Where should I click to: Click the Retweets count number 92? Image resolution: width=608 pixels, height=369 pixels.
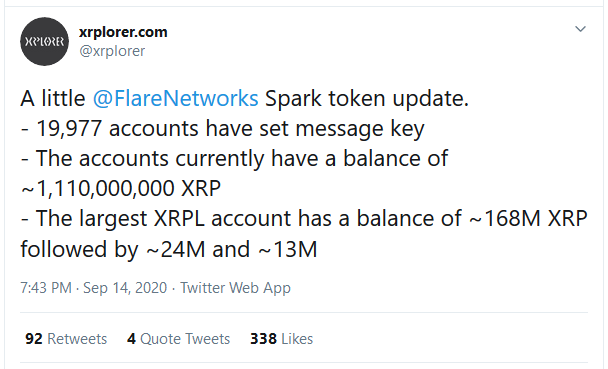pos(34,339)
